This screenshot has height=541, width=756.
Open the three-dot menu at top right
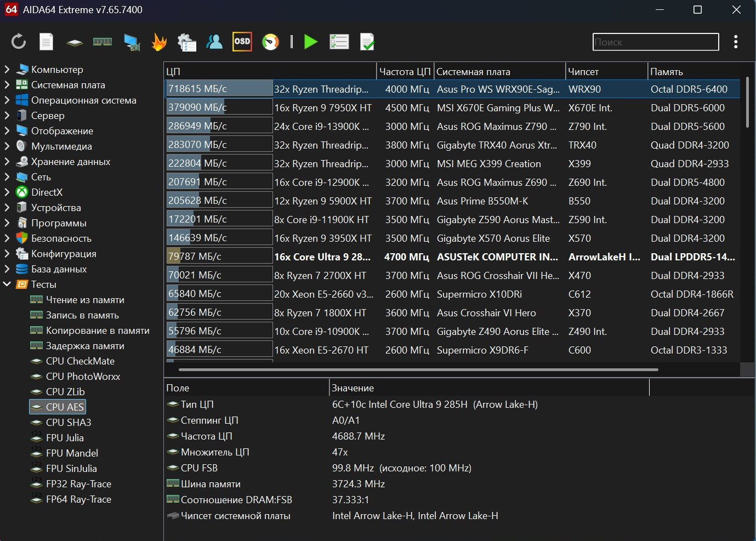click(736, 42)
